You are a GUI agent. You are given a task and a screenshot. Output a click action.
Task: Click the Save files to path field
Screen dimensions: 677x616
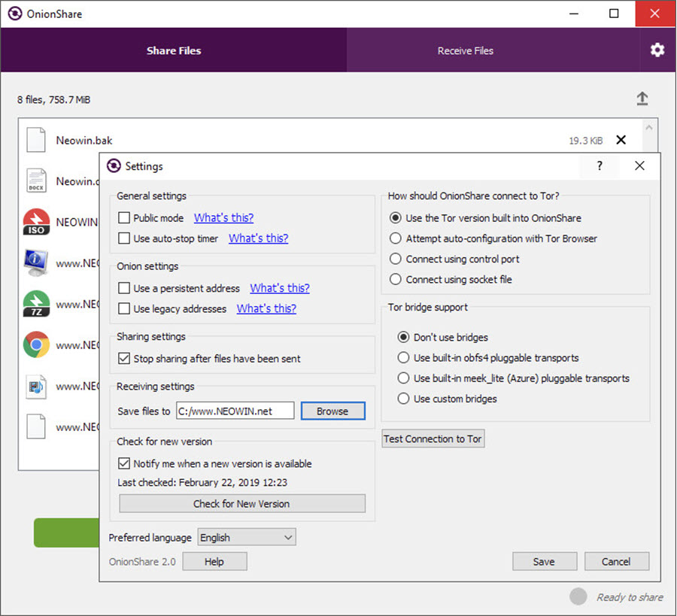tap(235, 411)
